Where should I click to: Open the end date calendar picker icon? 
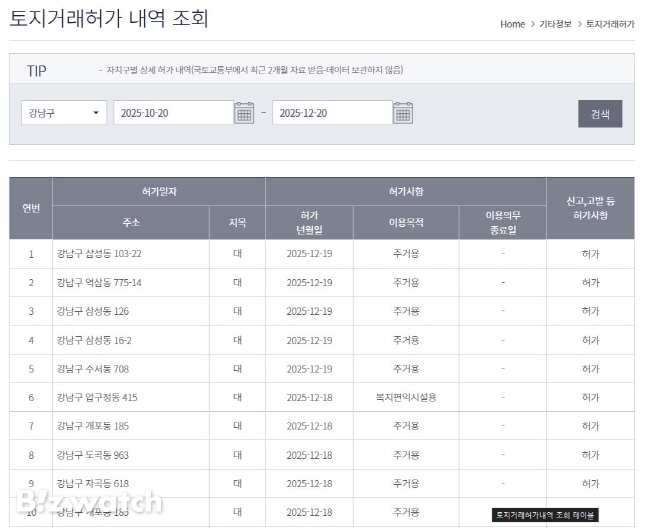click(402, 113)
